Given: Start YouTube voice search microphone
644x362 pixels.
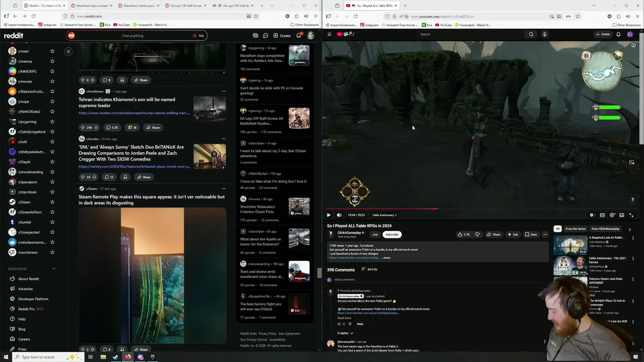Looking at the screenshot, I should click(544, 34).
